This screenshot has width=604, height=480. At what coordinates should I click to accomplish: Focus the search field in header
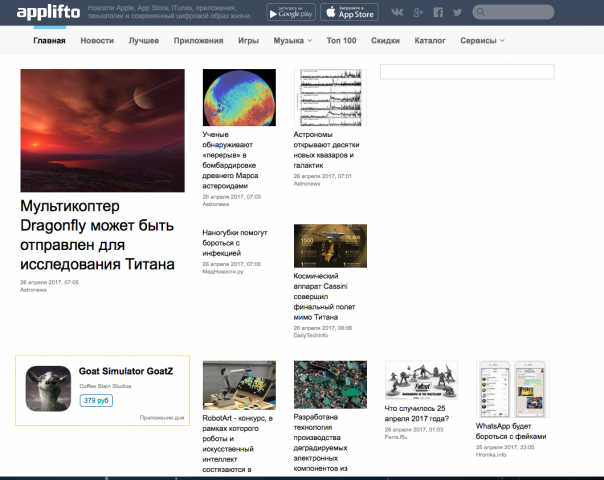point(513,12)
